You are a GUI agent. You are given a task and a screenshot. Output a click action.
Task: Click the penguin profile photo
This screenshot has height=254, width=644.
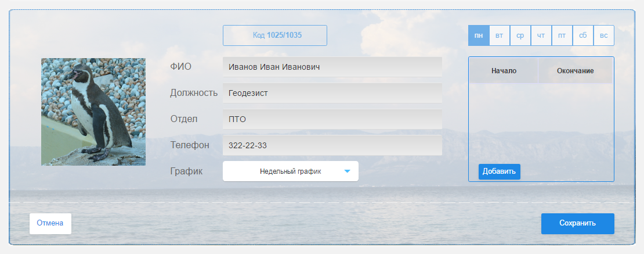93,112
